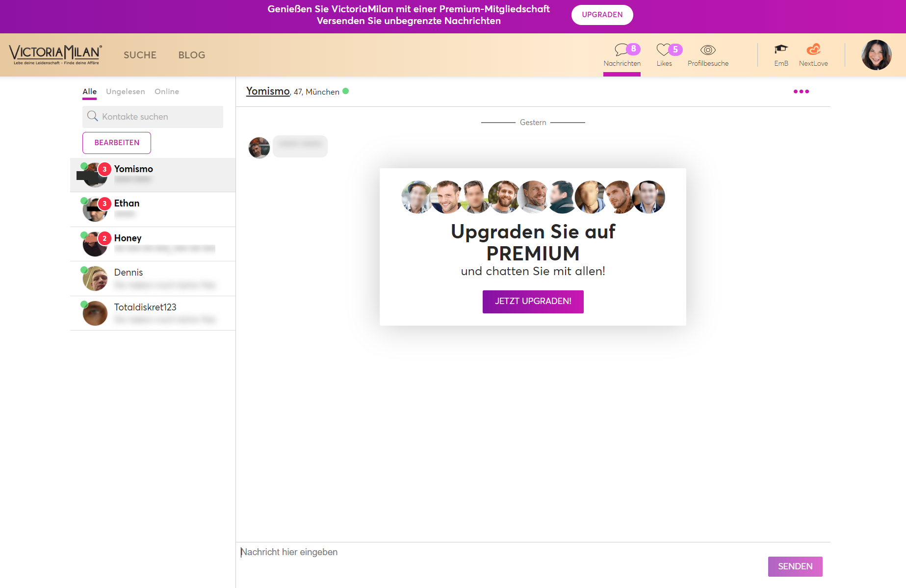Click the UPGRADEN button in top banner

coord(602,15)
